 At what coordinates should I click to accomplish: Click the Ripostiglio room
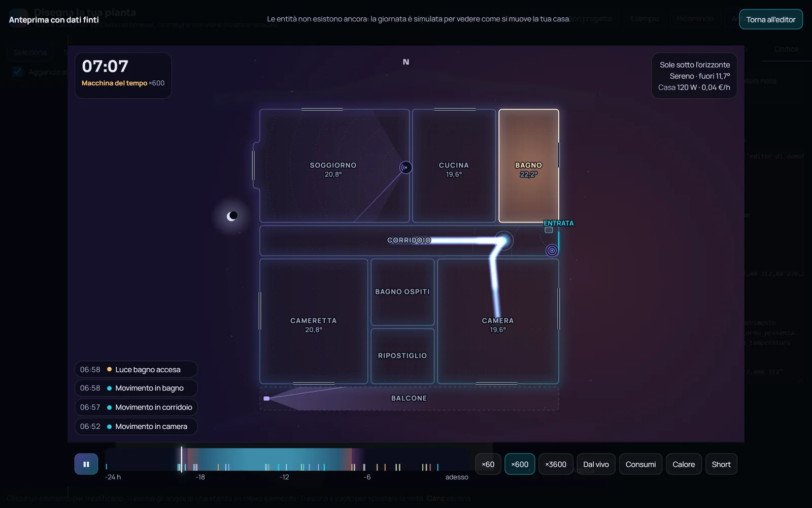[402, 356]
